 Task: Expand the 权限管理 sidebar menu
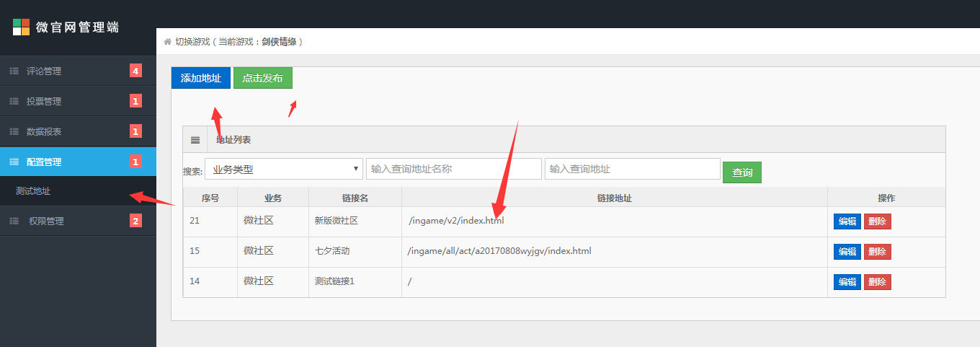[x=46, y=221]
